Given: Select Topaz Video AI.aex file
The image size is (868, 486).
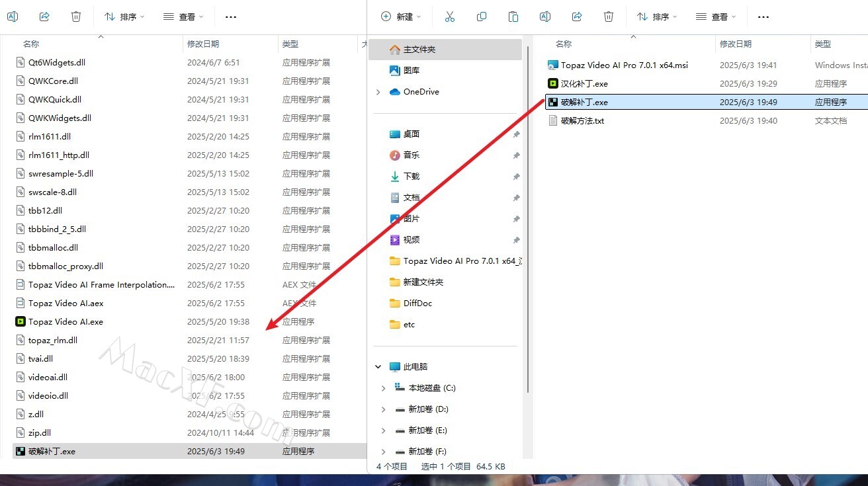Looking at the screenshot, I should tap(59, 303).
